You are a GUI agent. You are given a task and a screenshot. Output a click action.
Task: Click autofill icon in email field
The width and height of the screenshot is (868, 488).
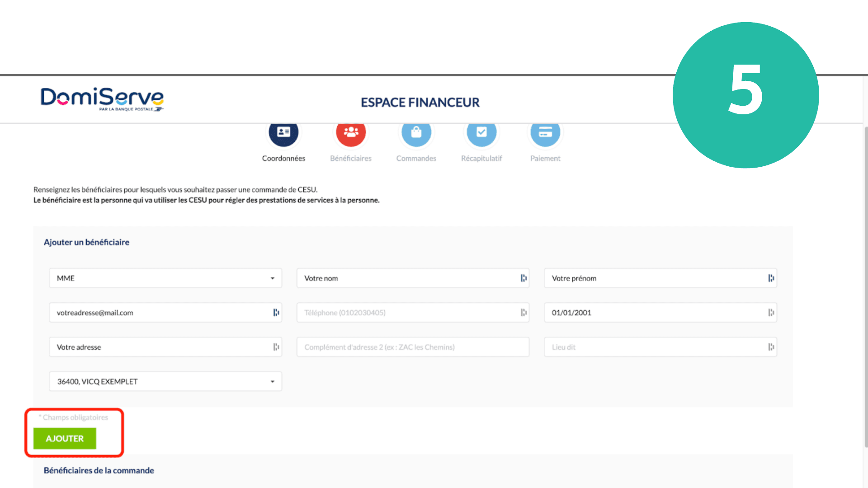point(276,313)
